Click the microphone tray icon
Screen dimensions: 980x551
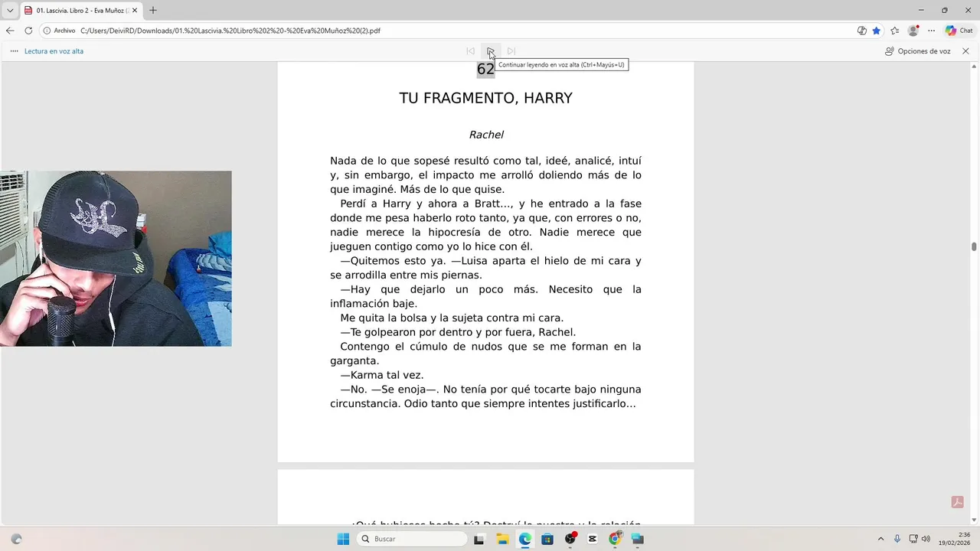click(897, 539)
